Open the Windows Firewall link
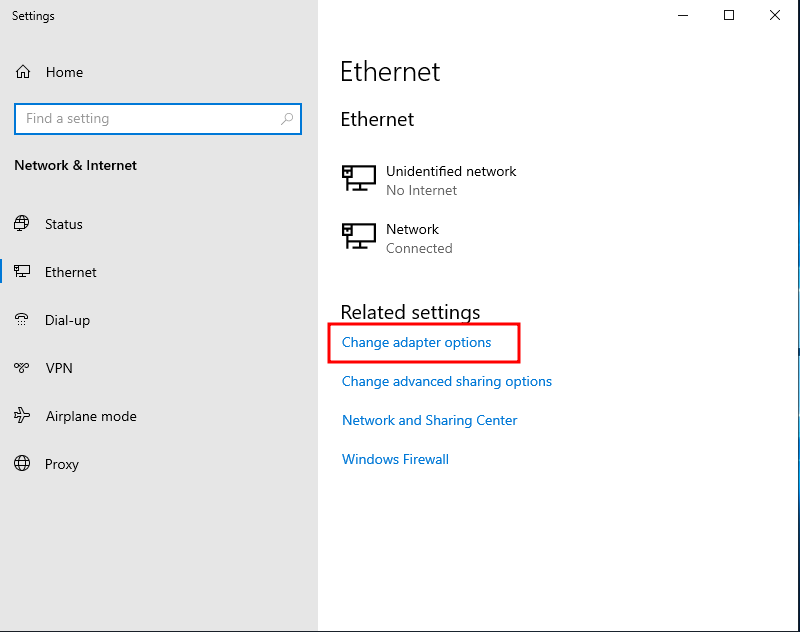The height and width of the screenshot is (632, 800). click(x=395, y=459)
